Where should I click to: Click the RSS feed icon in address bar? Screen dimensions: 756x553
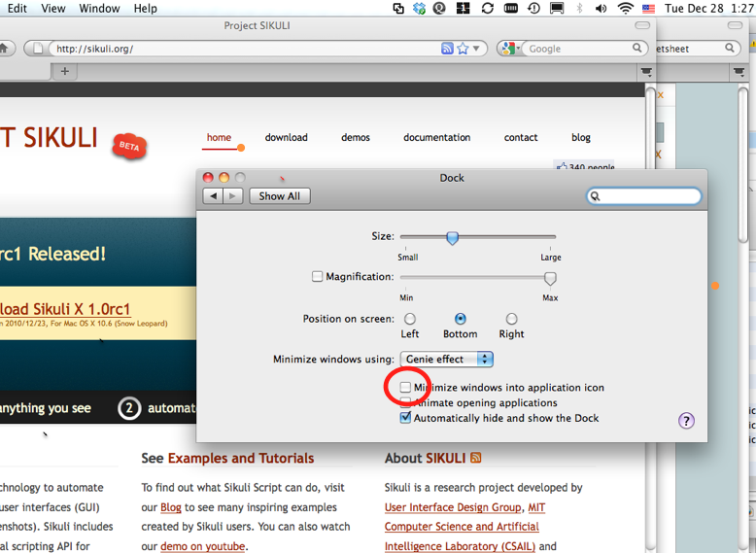[447, 48]
